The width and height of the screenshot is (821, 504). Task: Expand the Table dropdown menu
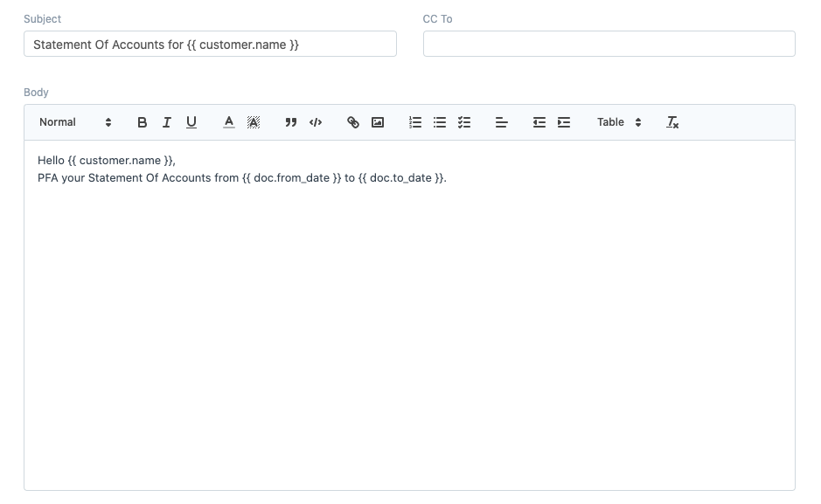(619, 122)
